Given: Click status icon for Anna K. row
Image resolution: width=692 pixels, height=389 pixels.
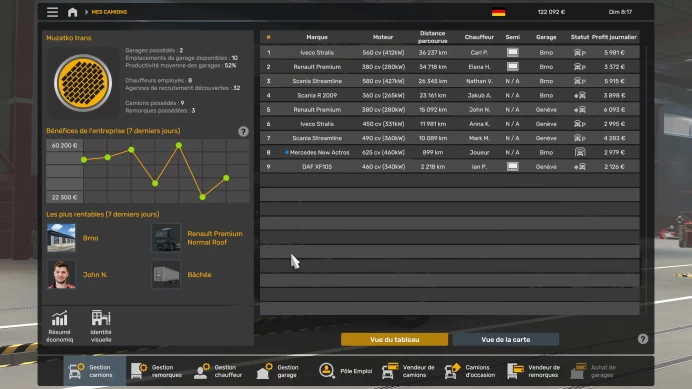Looking at the screenshot, I should 579,124.
